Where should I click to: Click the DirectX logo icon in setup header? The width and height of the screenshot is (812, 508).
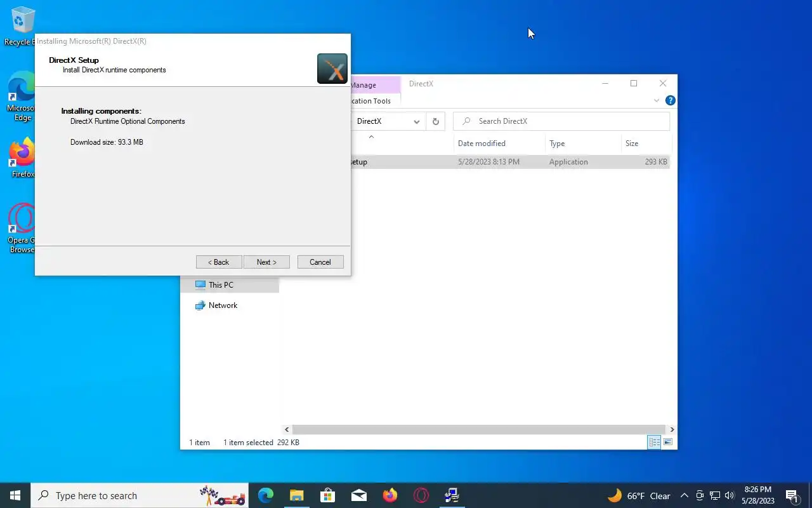coord(332,69)
